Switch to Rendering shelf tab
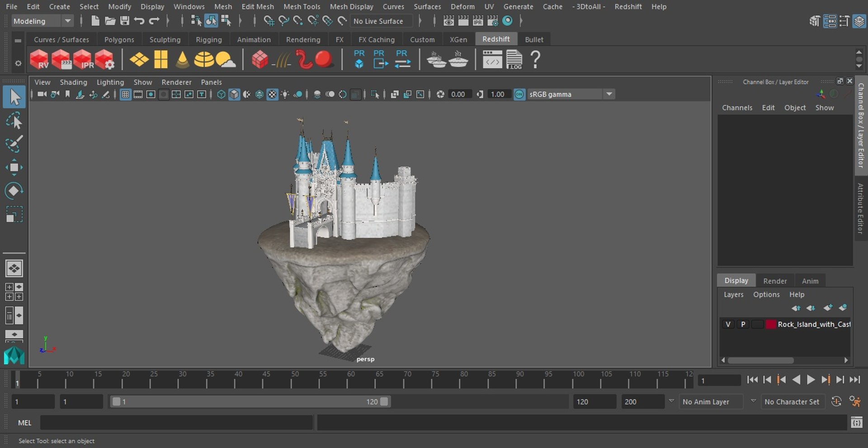Image resolution: width=868 pixels, height=448 pixels. (x=303, y=39)
